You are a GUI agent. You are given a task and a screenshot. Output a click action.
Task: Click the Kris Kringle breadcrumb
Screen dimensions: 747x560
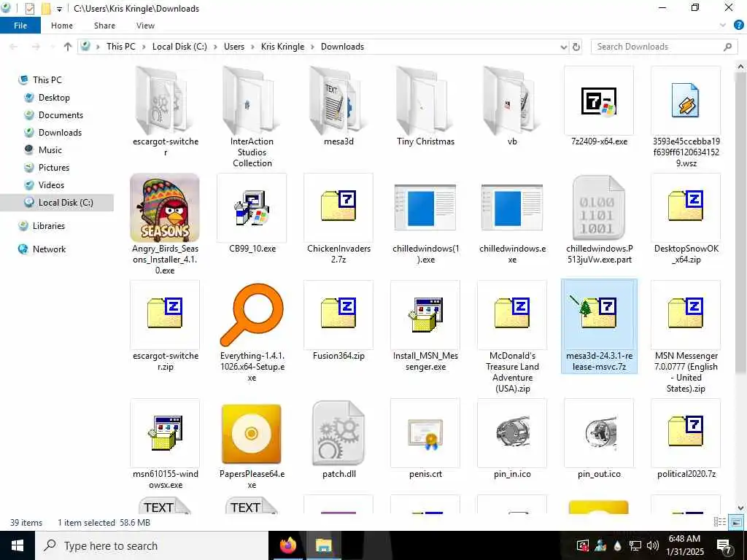(x=282, y=47)
